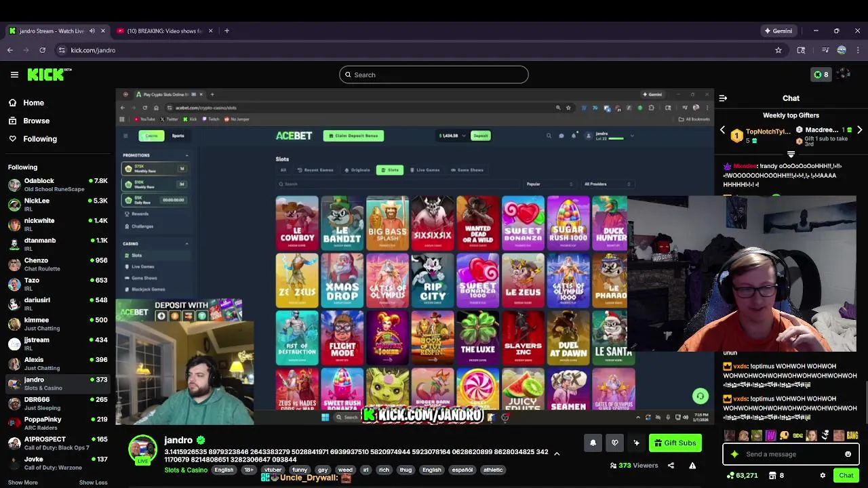Click the green Chat send button

click(846, 476)
